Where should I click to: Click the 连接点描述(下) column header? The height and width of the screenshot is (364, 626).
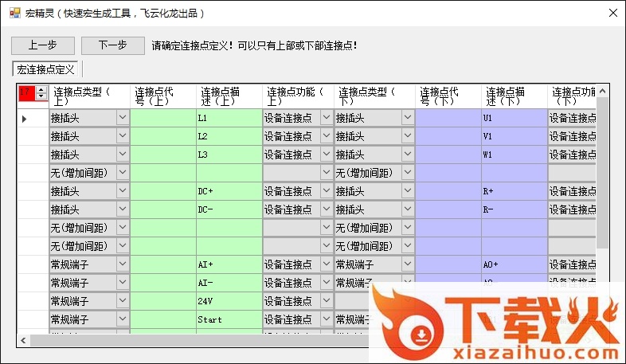point(514,96)
